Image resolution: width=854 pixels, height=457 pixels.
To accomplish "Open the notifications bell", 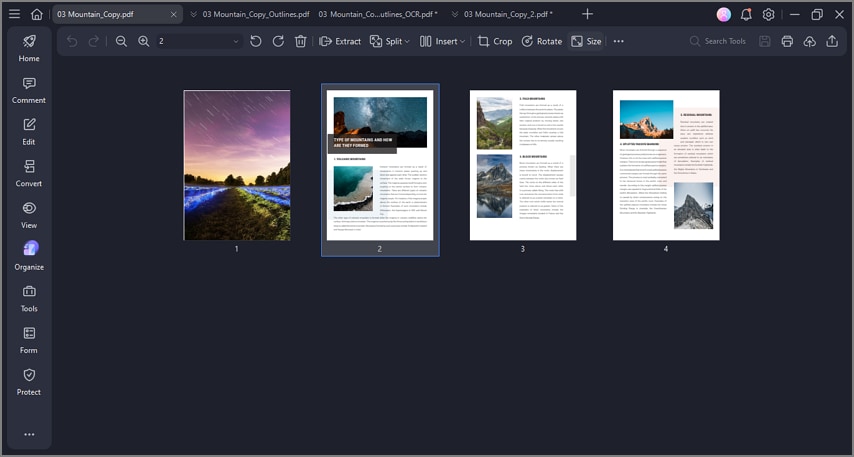I will 746,15.
